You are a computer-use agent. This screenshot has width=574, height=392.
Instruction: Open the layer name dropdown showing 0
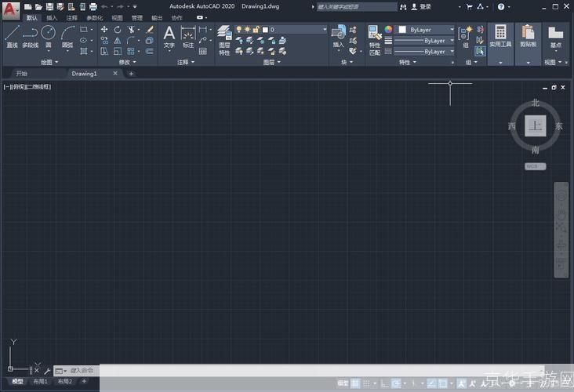(281, 29)
